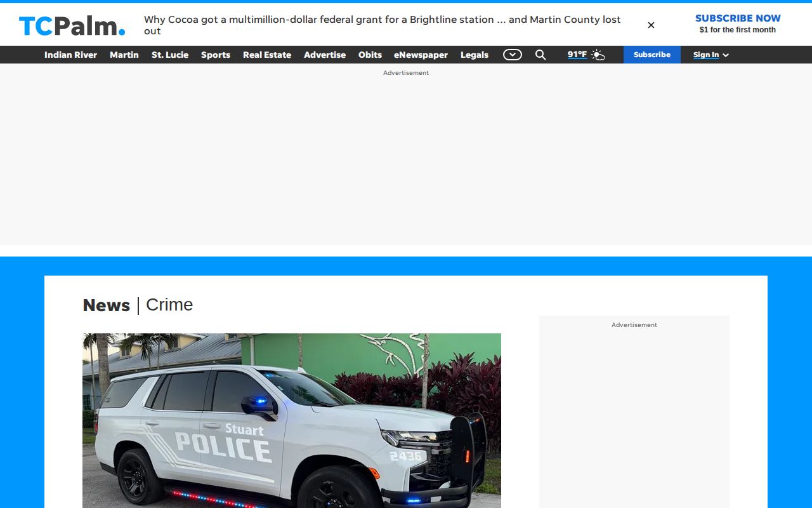The width and height of the screenshot is (812, 508).
Task: View the weather sun-cloud icon
Action: (598, 55)
